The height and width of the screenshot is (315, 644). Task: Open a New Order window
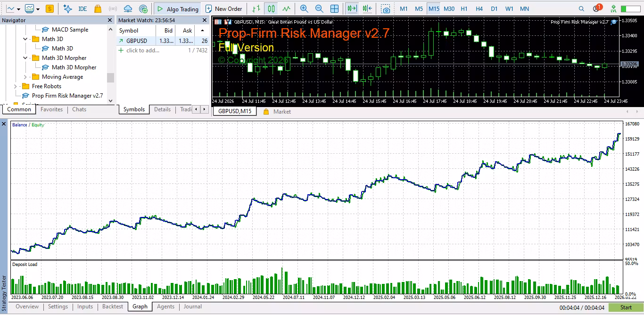(x=224, y=8)
